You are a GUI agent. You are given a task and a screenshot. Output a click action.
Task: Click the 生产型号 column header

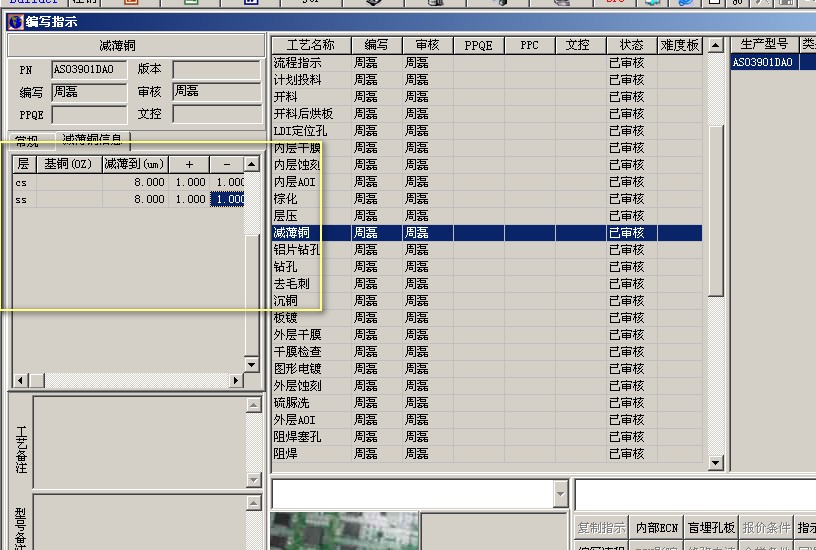click(764, 44)
